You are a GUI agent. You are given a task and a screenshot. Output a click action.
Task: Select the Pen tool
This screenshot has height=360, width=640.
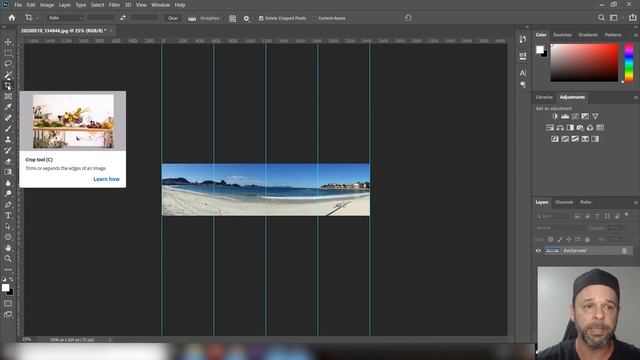coord(8,204)
